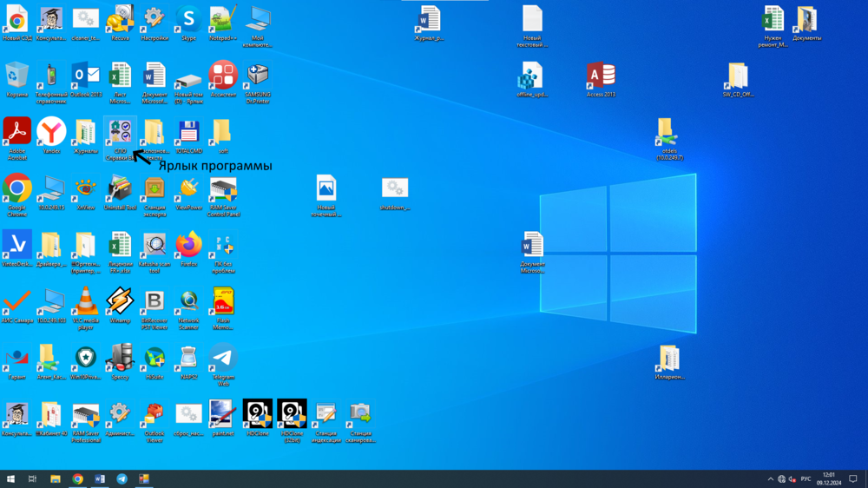Screen dimensions: 868x488
Task: Open the Телефонный справочник shortcut
Action: 51,83
